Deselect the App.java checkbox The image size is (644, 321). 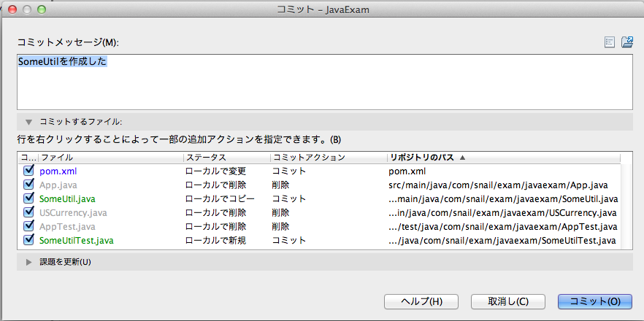pyautogui.click(x=29, y=185)
